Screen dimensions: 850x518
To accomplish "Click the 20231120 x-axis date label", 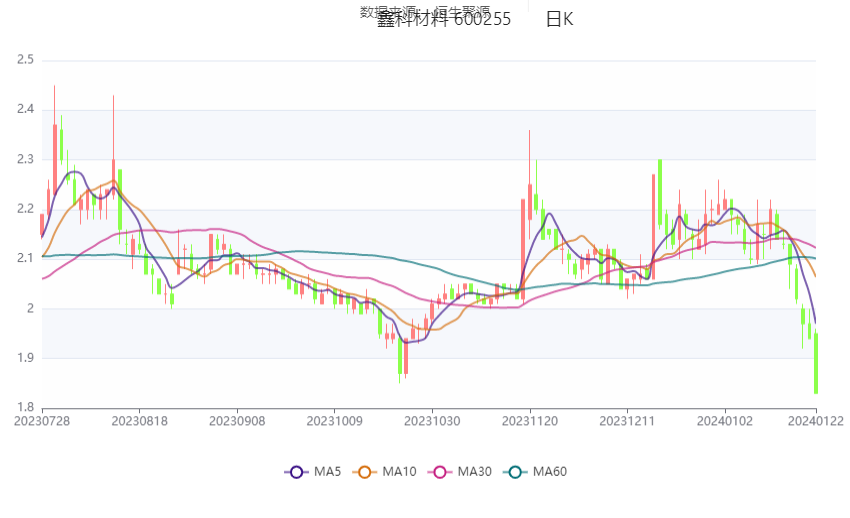I will [530, 421].
